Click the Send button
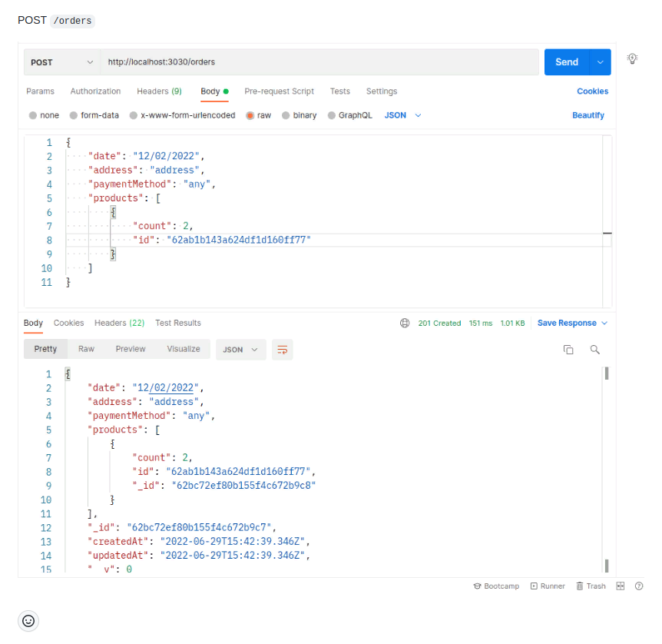This screenshot has height=644, width=662. (x=567, y=61)
